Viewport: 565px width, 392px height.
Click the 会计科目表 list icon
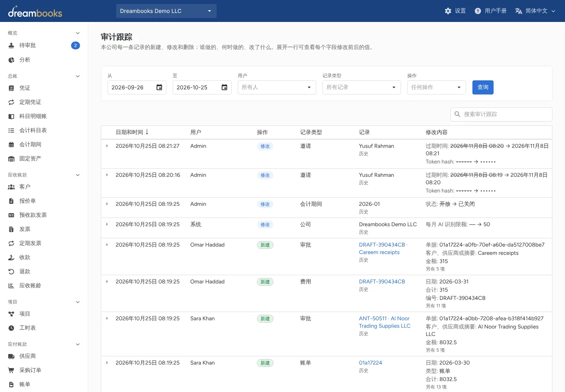pyautogui.click(x=11, y=131)
